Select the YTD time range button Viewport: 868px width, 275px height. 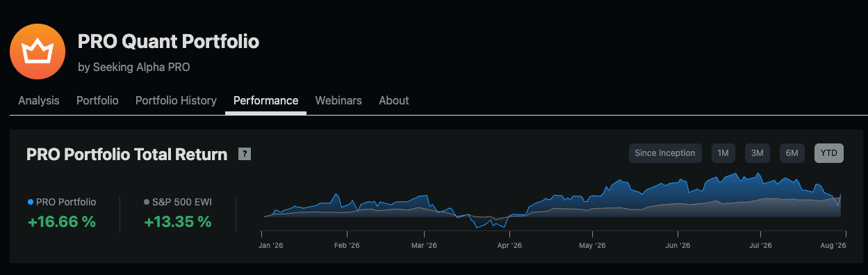(829, 153)
